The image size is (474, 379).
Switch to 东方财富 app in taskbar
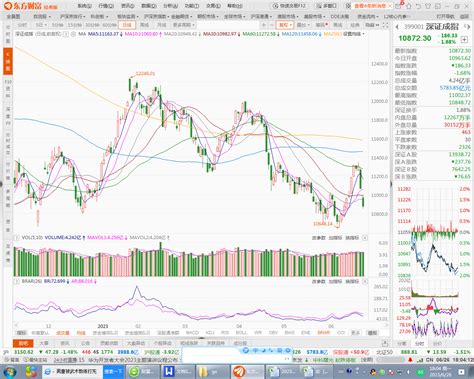[x=247, y=371]
